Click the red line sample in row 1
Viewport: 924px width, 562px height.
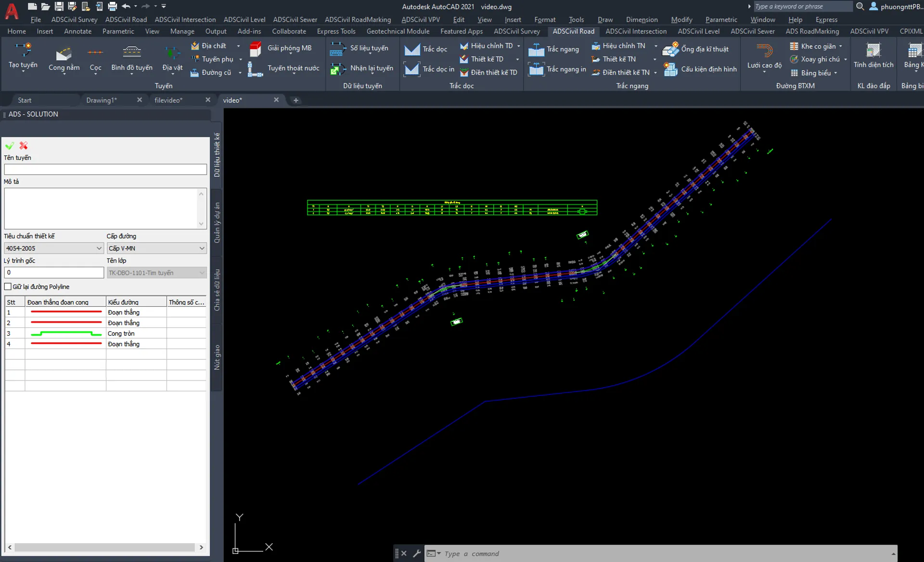coord(66,312)
